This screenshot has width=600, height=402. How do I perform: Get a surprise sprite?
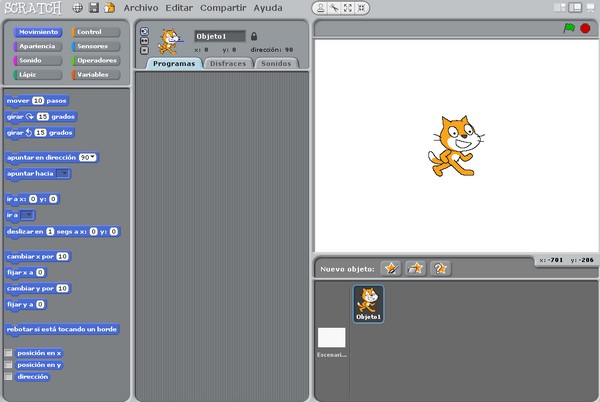click(x=440, y=269)
